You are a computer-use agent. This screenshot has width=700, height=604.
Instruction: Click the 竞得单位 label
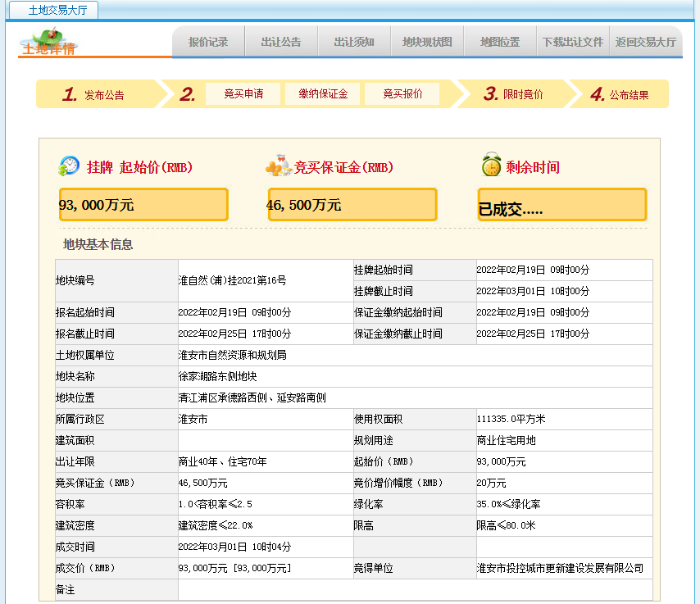(x=373, y=568)
